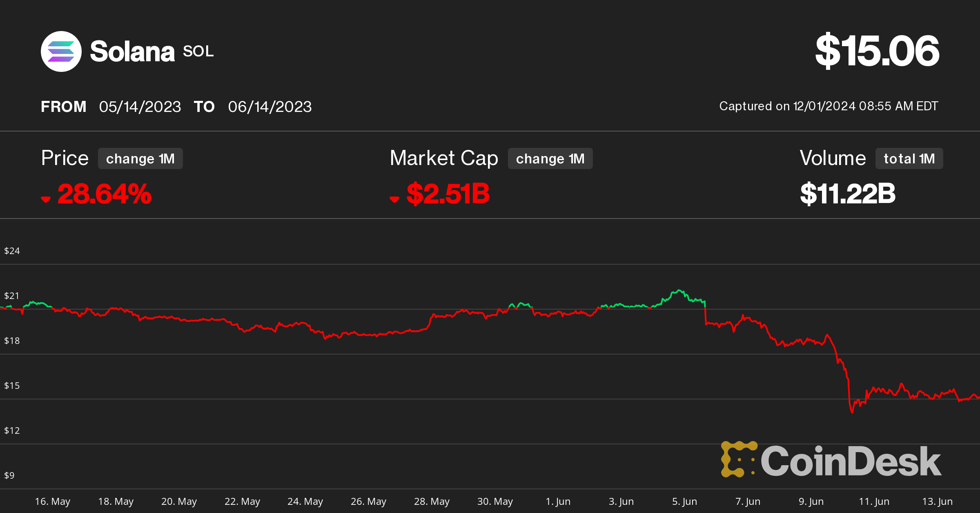Click the $9 y-axis label
Screen dimensions: 980x513
point(9,475)
